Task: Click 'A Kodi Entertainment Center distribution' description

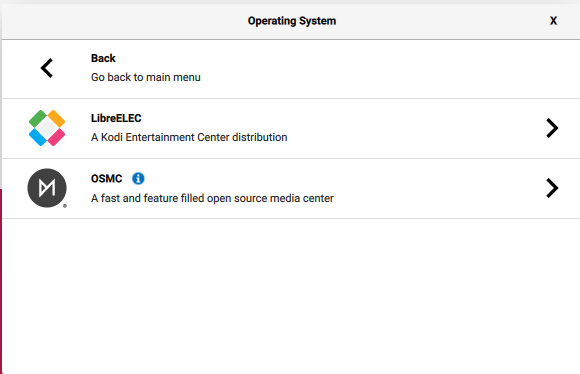Action: pos(189,137)
